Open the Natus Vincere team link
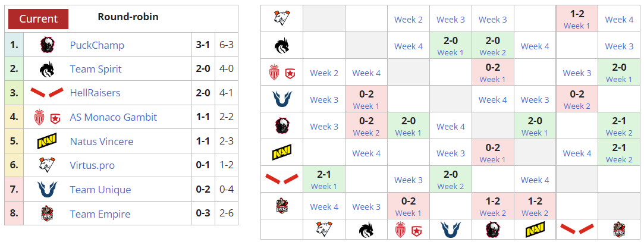 [x=102, y=142]
